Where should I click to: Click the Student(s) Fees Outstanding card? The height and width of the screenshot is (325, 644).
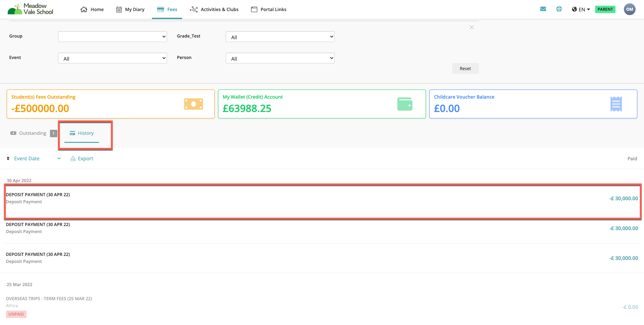point(111,104)
